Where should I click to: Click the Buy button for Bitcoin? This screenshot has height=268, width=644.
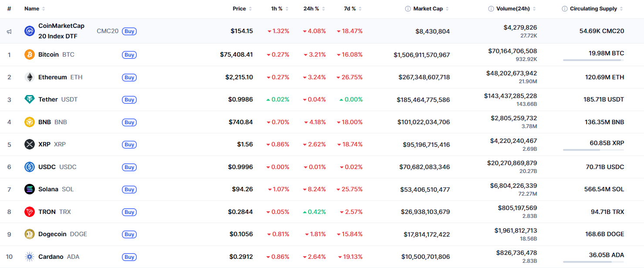click(129, 55)
